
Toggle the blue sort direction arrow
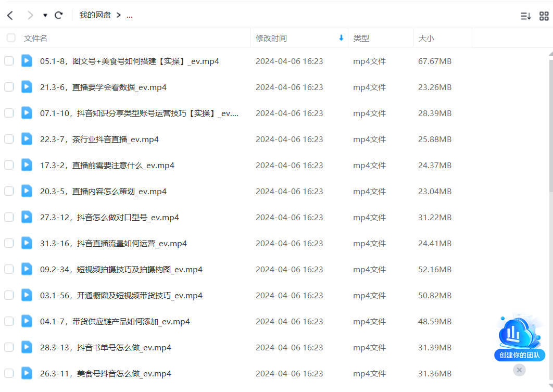341,37
